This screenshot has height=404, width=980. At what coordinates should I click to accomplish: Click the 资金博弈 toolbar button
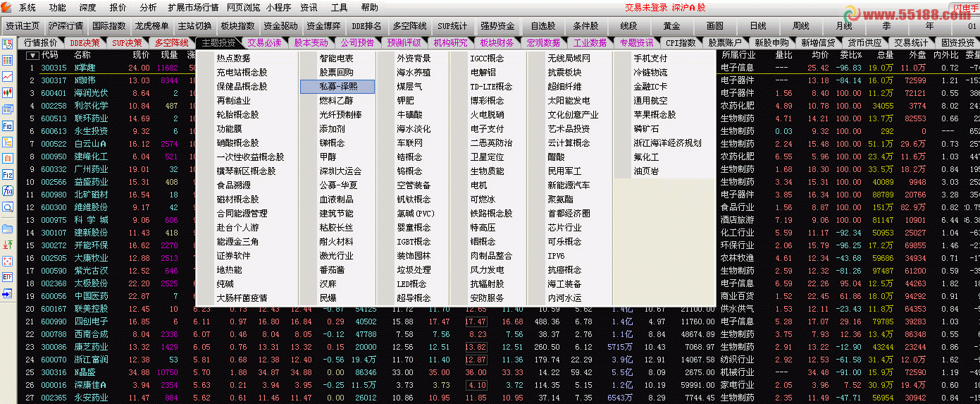pyautogui.click(x=323, y=26)
